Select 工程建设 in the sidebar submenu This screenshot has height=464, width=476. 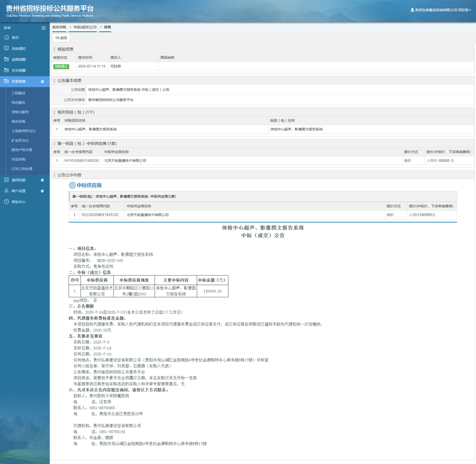tap(18, 93)
